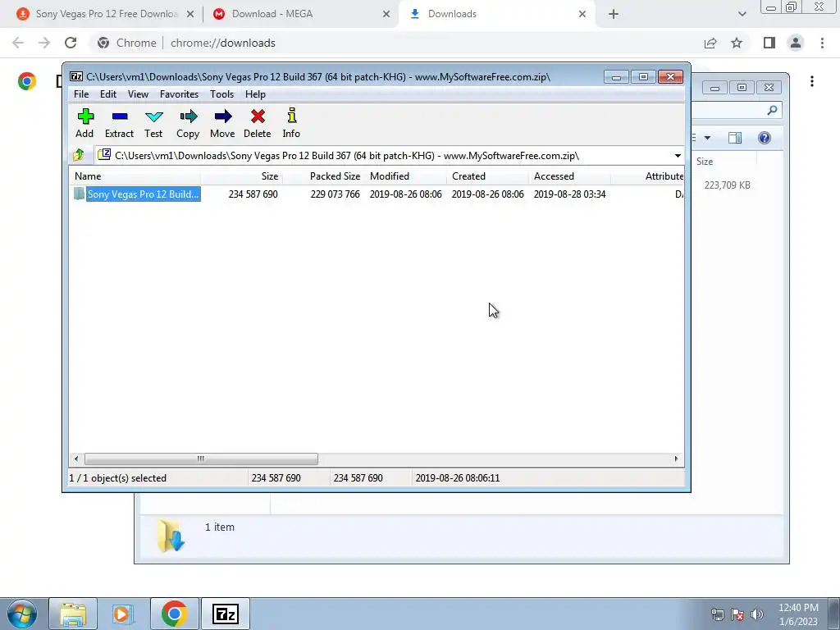The height and width of the screenshot is (630, 840).
Task: Open the Explorer view options dropdown arrow
Action: click(x=707, y=138)
